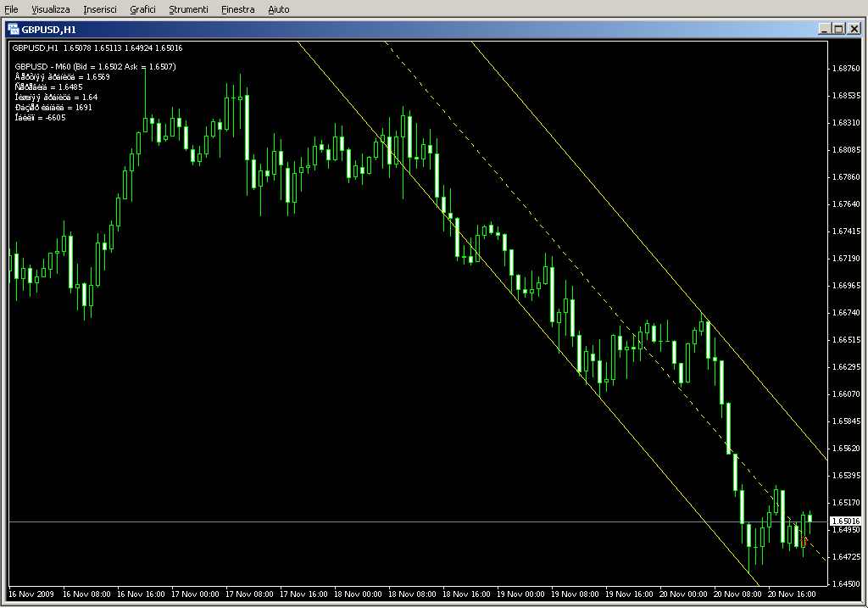868x608 pixels.
Task: Click the indicator value -6605 line
Action: pyautogui.click(x=40, y=117)
